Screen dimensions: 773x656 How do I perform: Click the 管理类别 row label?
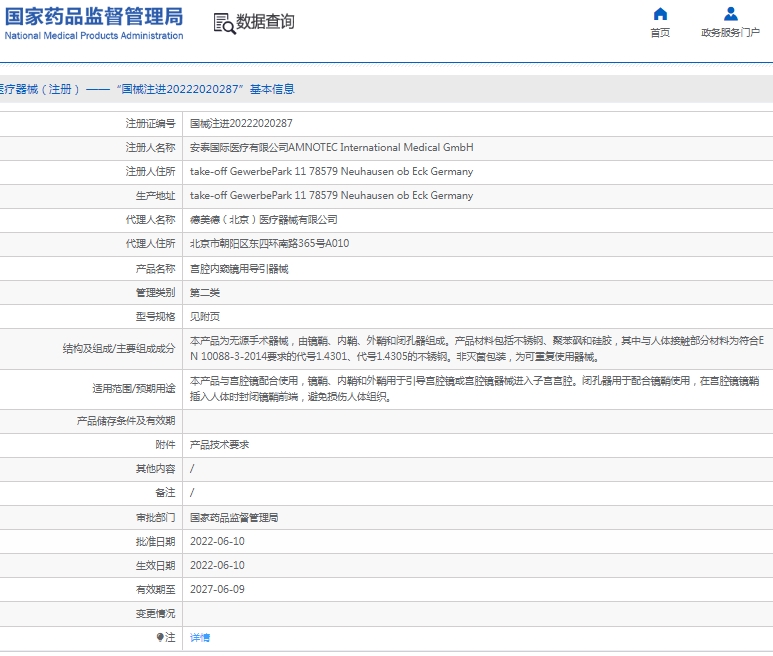155,293
